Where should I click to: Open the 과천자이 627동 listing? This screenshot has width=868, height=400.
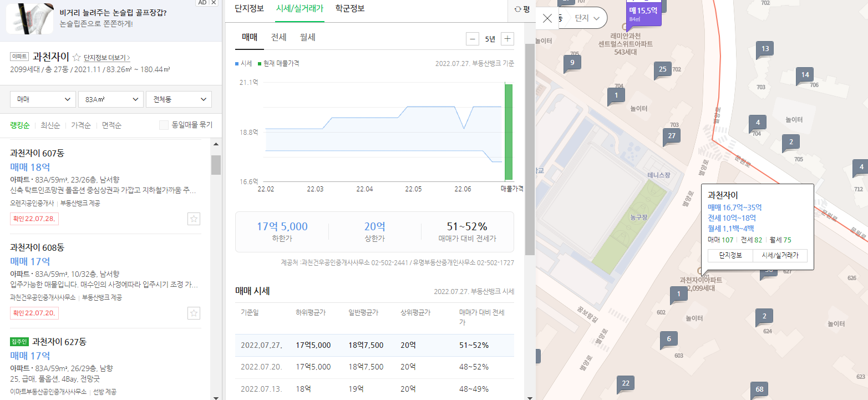click(x=59, y=342)
